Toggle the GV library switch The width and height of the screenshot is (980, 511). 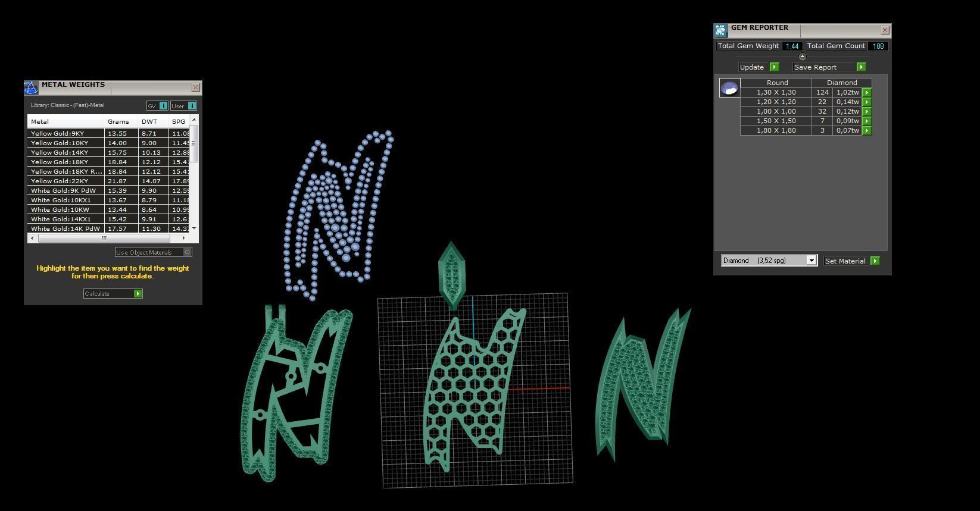[x=164, y=106]
